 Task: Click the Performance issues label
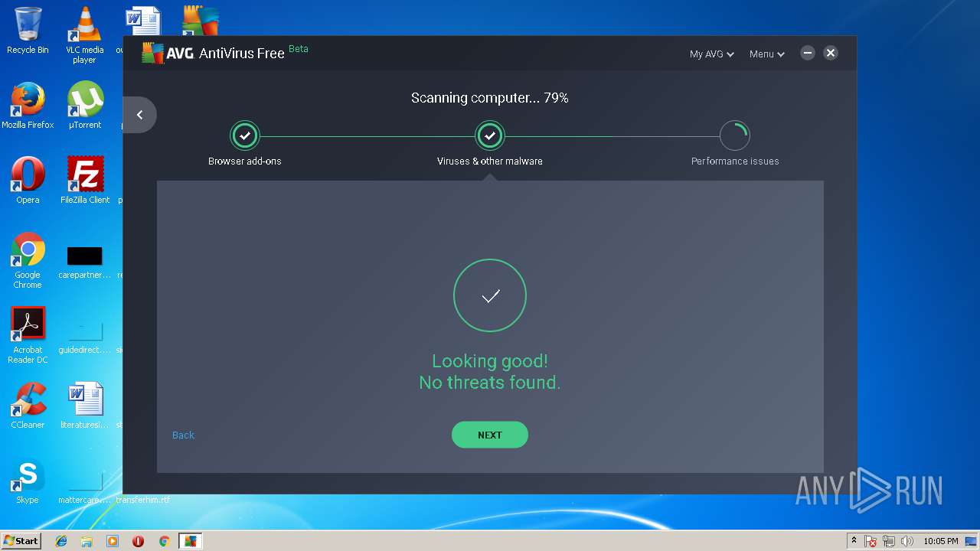coord(735,161)
